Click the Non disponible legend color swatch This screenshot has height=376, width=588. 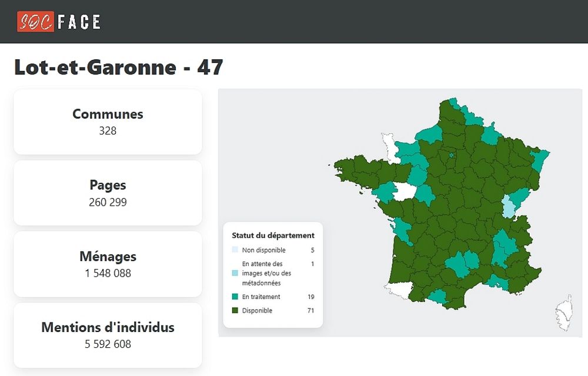[235, 250]
